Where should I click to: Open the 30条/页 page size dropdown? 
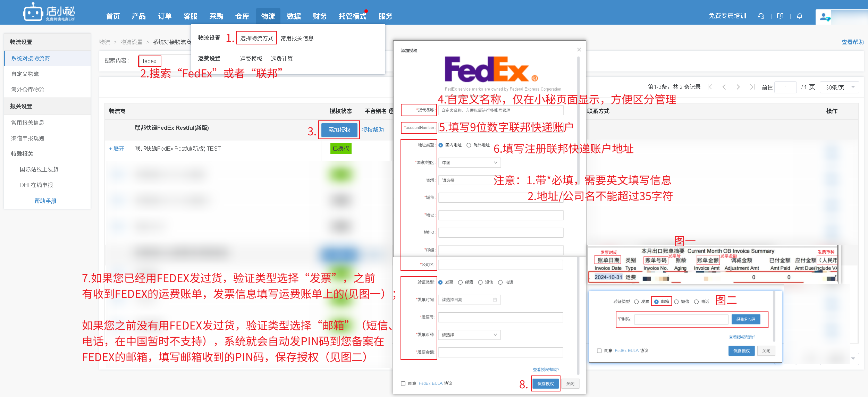pyautogui.click(x=839, y=87)
